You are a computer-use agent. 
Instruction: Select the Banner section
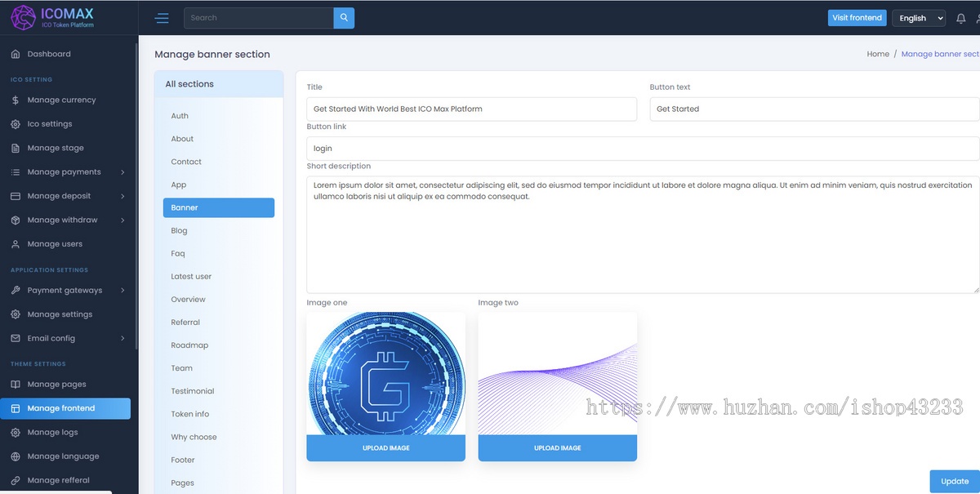click(x=219, y=207)
